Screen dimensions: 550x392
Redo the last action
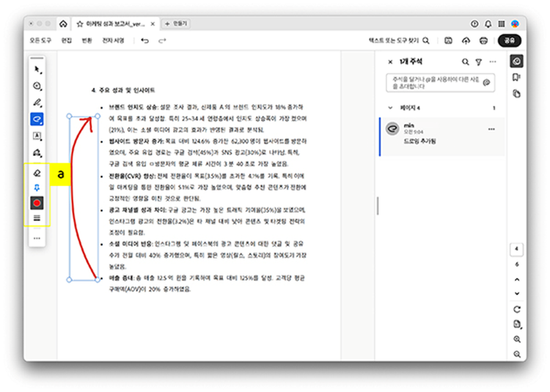162,40
